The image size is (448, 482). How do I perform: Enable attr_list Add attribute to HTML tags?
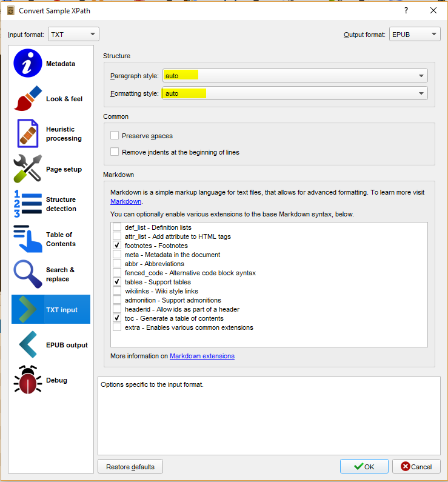(x=117, y=236)
